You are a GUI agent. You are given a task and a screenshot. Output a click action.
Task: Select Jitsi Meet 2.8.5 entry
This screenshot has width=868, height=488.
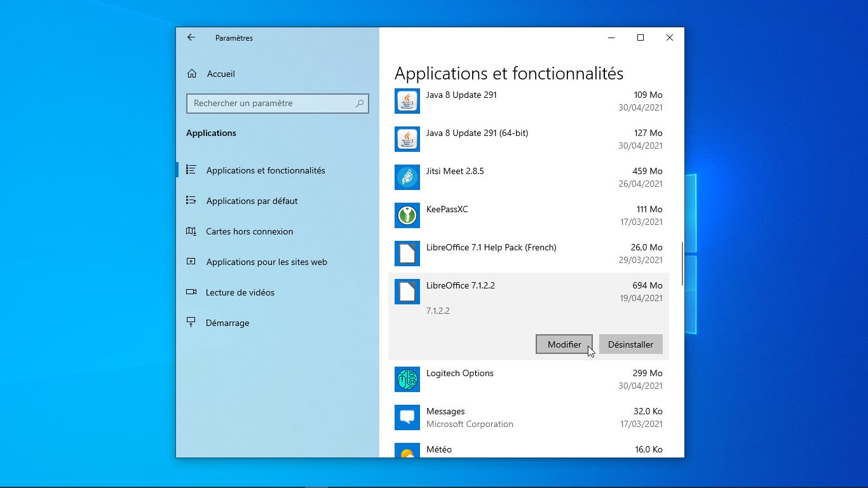pyautogui.click(x=455, y=171)
